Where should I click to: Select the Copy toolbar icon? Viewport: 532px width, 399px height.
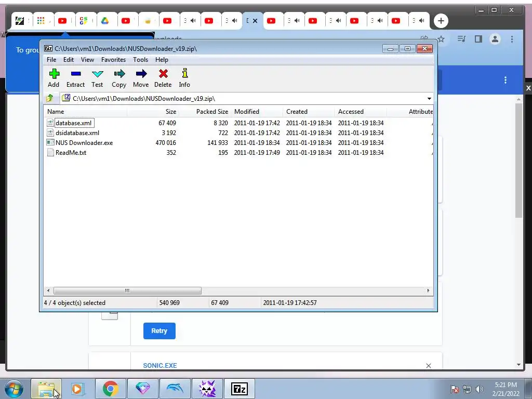119,78
